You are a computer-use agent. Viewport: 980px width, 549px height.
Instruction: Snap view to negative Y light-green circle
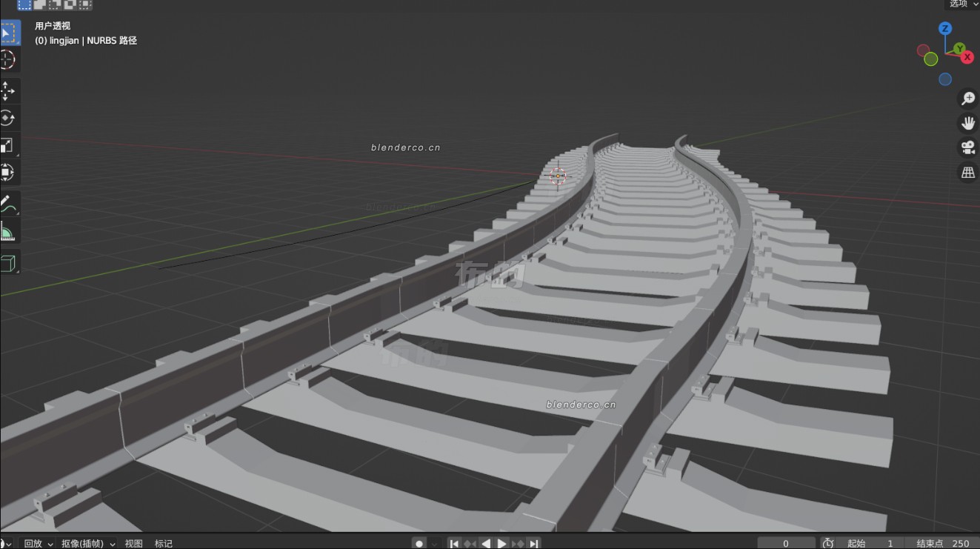click(931, 59)
